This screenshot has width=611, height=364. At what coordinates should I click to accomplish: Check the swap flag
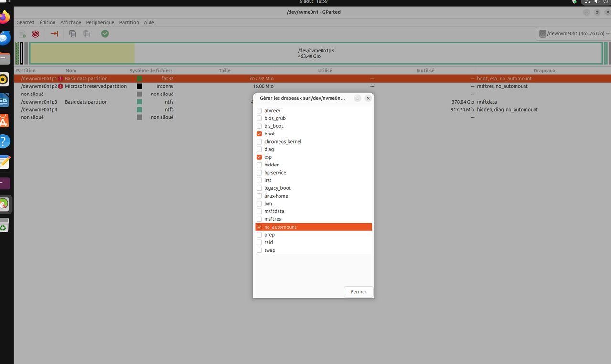[259, 250]
